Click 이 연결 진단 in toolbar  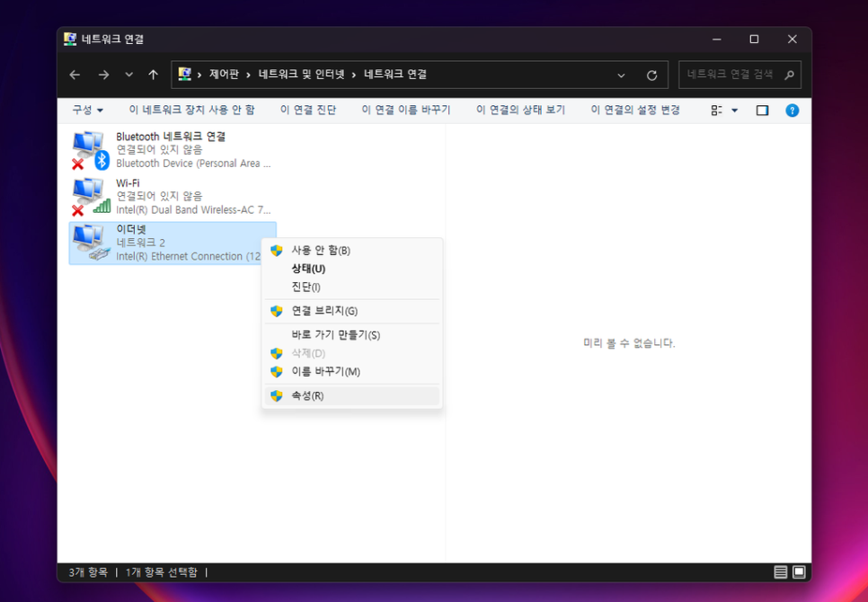[308, 111]
